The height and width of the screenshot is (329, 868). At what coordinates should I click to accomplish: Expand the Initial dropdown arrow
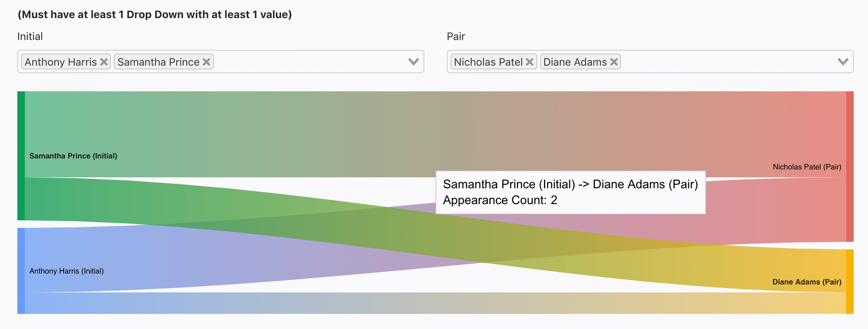(414, 61)
